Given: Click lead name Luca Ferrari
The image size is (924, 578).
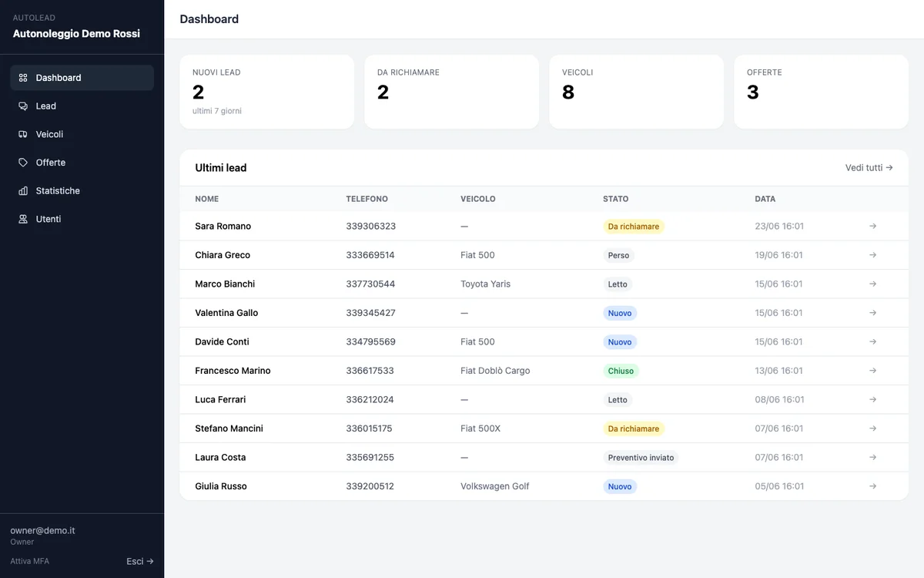Looking at the screenshot, I should (220, 400).
